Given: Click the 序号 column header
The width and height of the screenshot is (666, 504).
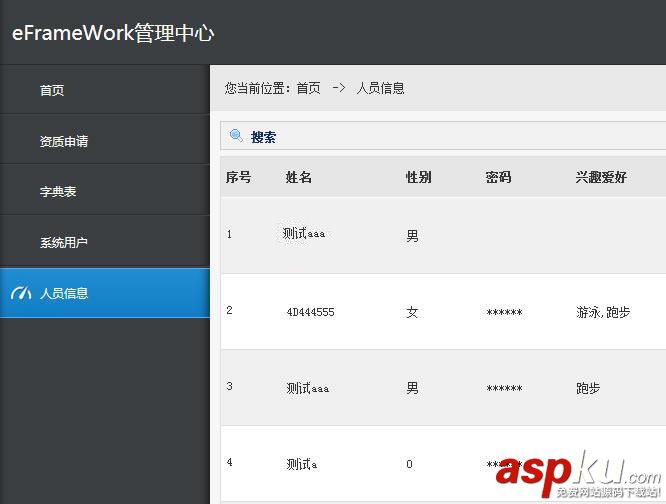Looking at the screenshot, I should click(238, 177).
